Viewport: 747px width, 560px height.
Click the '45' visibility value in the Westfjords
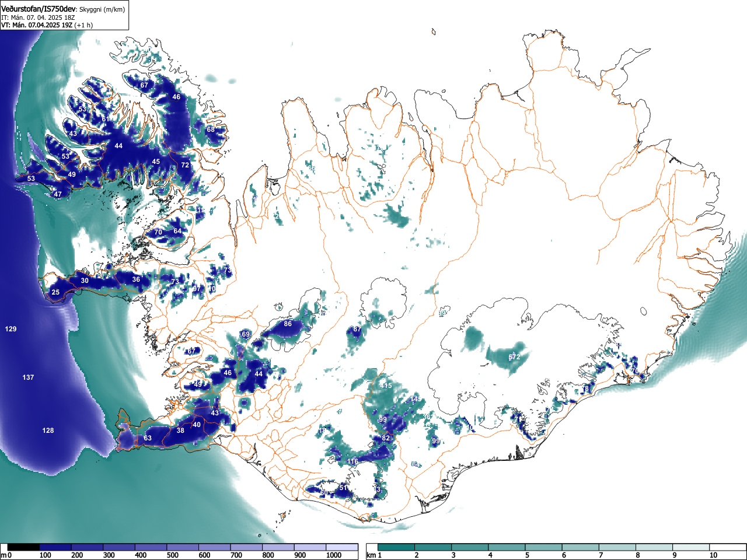click(156, 162)
